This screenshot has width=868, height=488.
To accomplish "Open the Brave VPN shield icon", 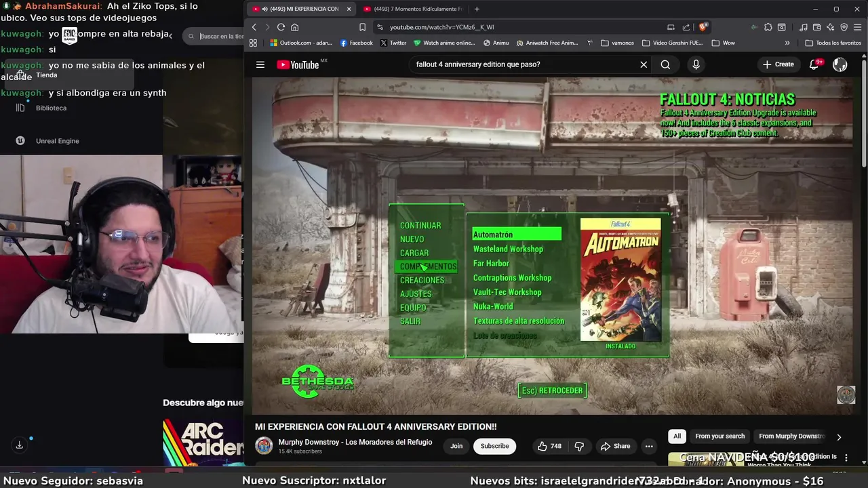I will click(844, 27).
